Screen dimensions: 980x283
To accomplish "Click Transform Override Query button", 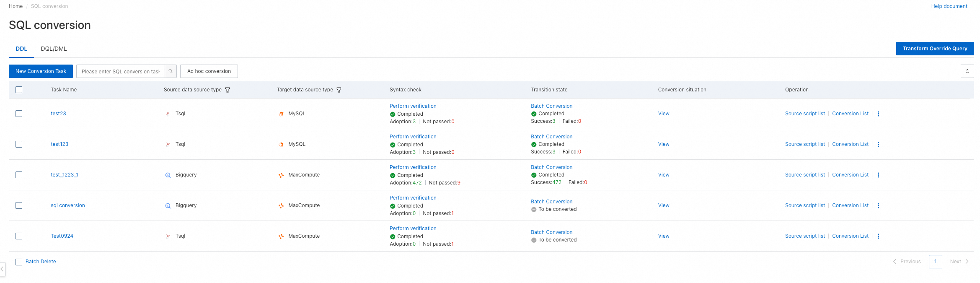I will pyautogui.click(x=935, y=49).
